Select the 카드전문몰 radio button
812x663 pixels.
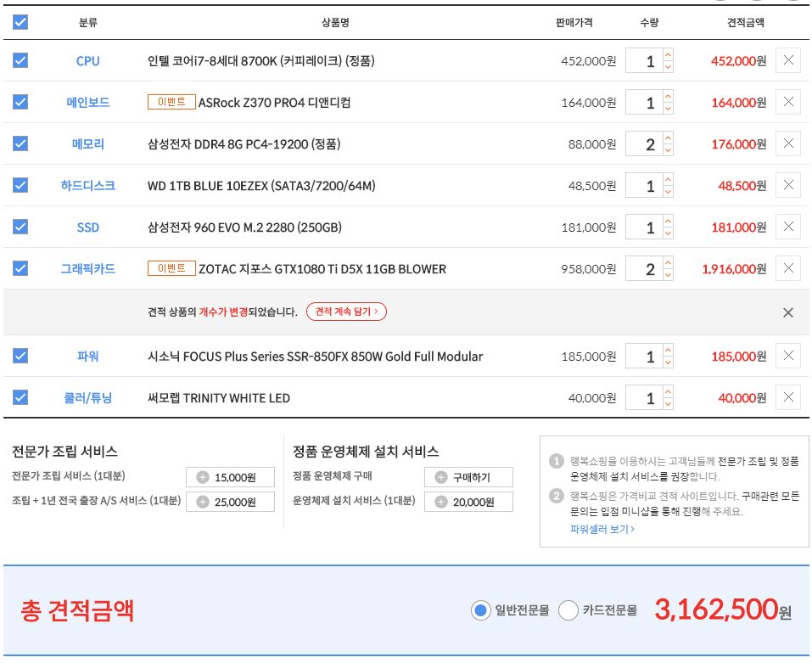point(568,610)
